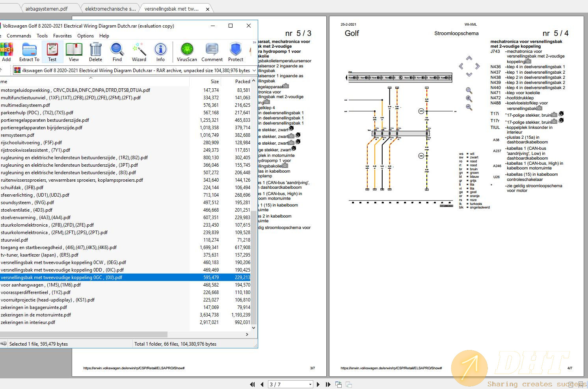Screen dimensions: 588x389
Task: Select zekeringen in bagageruimte.pdf
Action: (x=125, y=307)
